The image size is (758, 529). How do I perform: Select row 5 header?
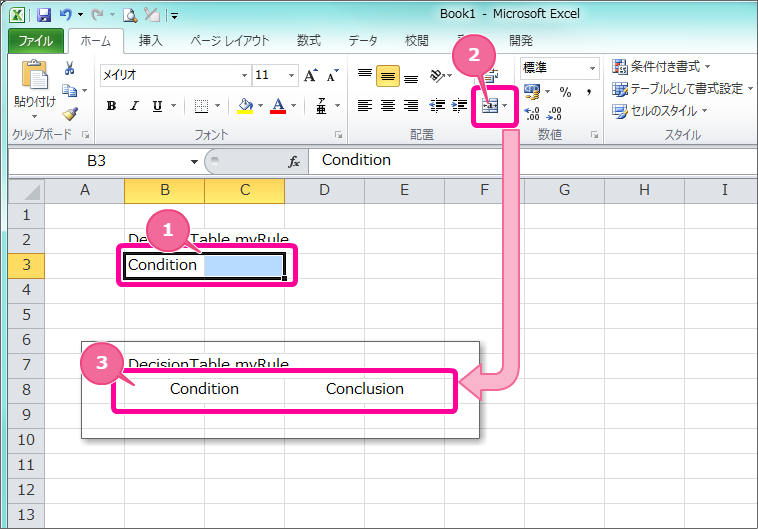tap(27, 315)
